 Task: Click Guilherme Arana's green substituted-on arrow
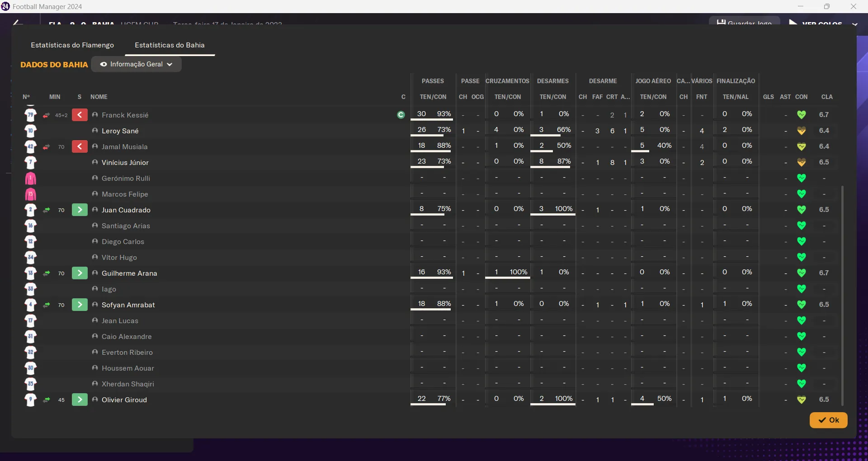[80, 273]
